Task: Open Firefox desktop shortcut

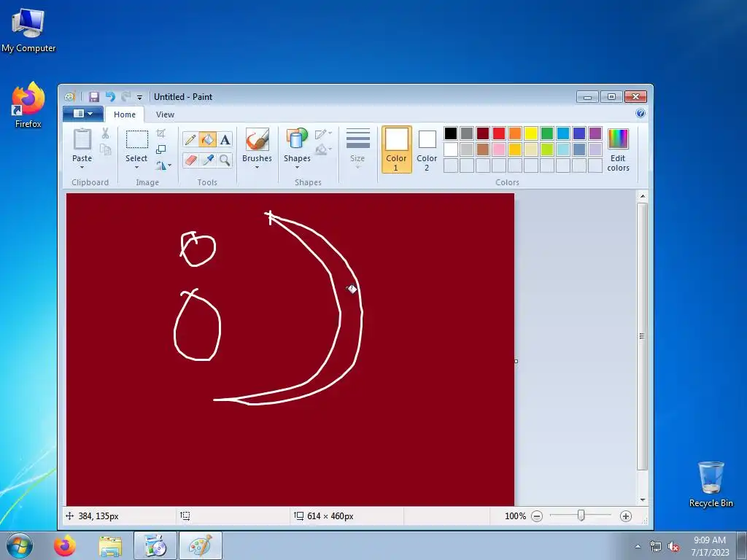Action: 28,105
